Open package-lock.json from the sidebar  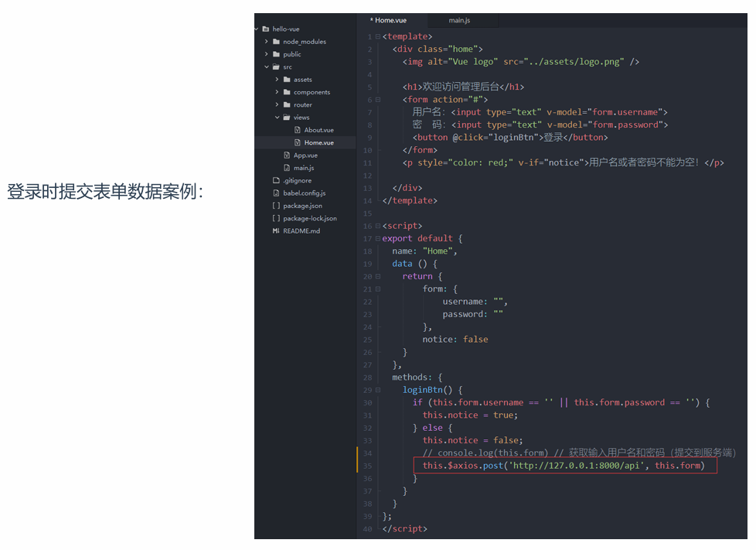(x=309, y=219)
